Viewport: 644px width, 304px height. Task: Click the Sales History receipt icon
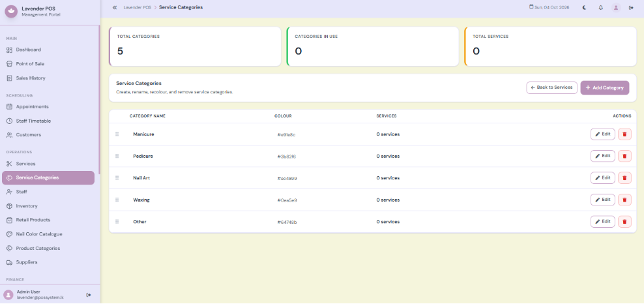click(9, 78)
